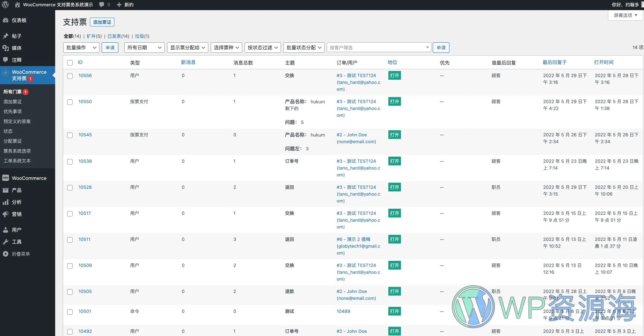Screen dimensions: 644x336
Task: Open 媒体 media icon in sidebar
Action: tap(6, 48)
